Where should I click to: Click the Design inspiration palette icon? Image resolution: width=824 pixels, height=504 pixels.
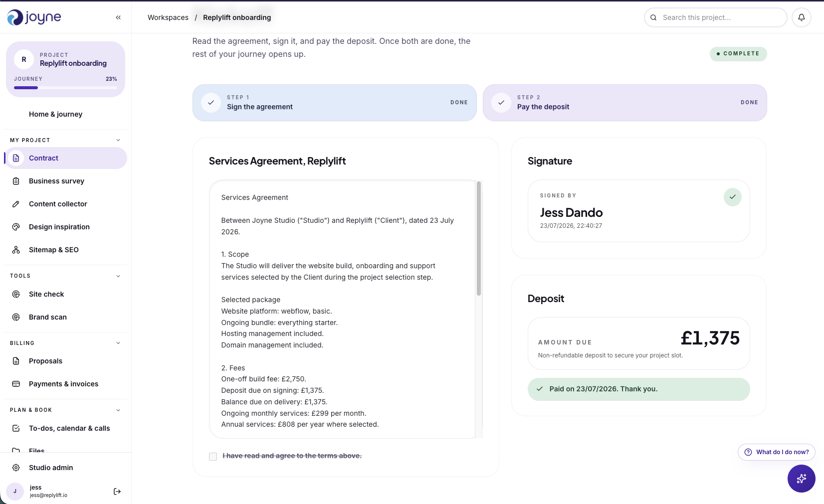click(x=16, y=227)
